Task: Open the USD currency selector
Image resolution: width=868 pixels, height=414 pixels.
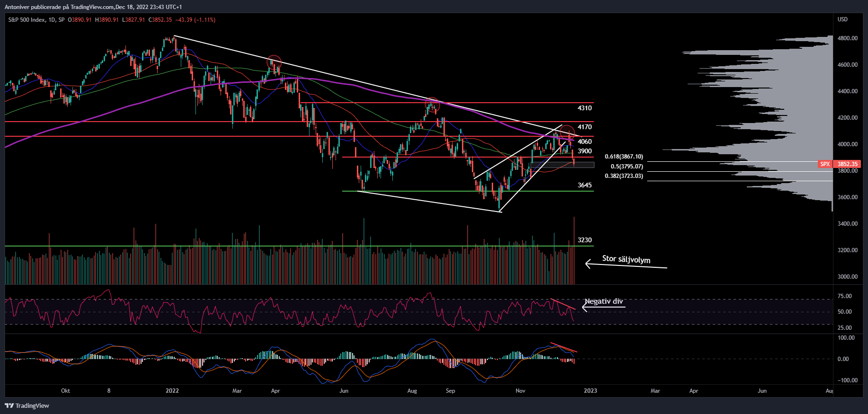Action: coord(842,19)
